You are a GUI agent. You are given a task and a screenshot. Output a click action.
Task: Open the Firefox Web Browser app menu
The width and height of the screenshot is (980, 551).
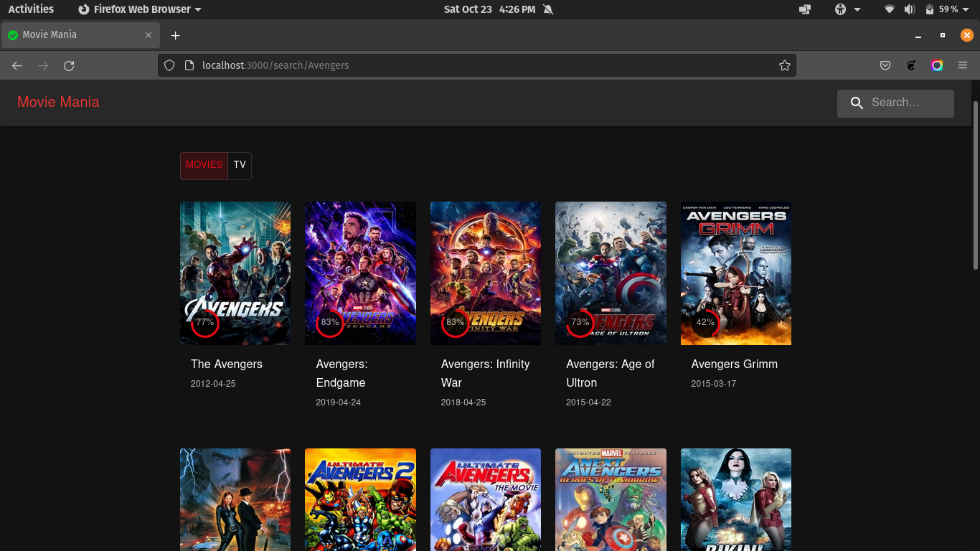pyautogui.click(x=139, y=9)
